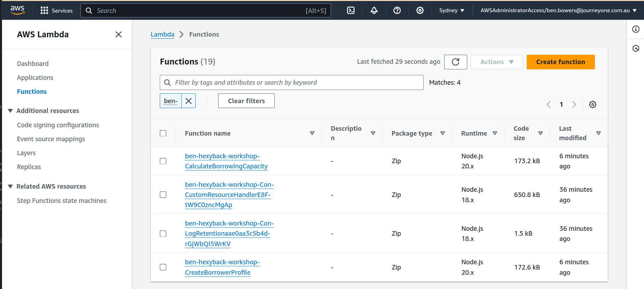The image size is (644, 289).
Task: Select all functions header checkbox
Action: coord(163,133)
